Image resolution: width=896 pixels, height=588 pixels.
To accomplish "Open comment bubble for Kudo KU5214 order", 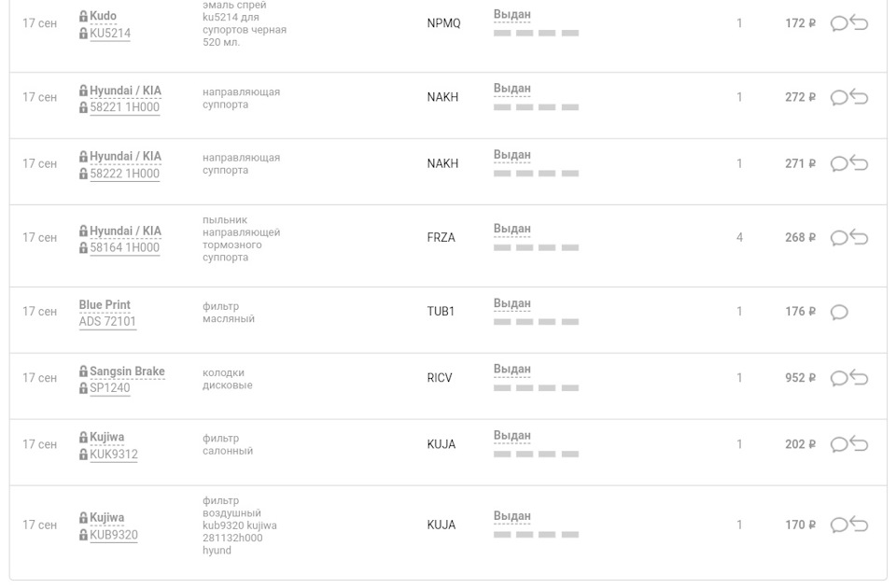I will coord(838,23).
